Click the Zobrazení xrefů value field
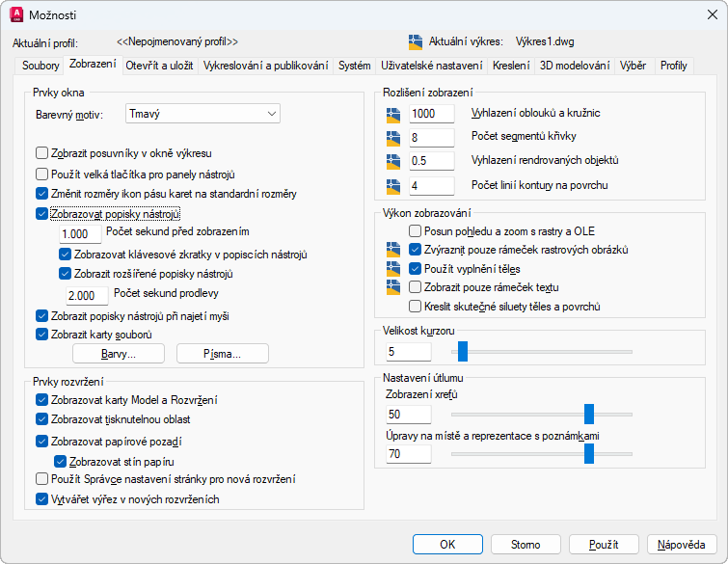The height and width of the screenshot is (564, 728). (409, 415)
